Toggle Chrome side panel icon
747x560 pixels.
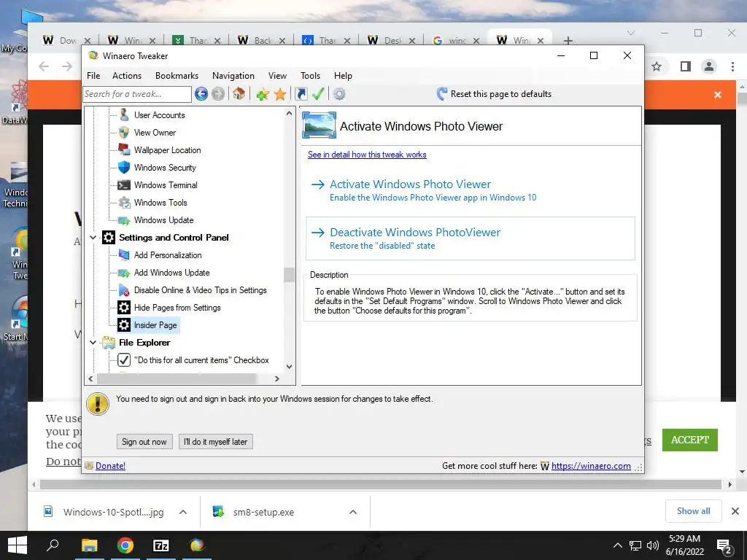tap(686, 66)
